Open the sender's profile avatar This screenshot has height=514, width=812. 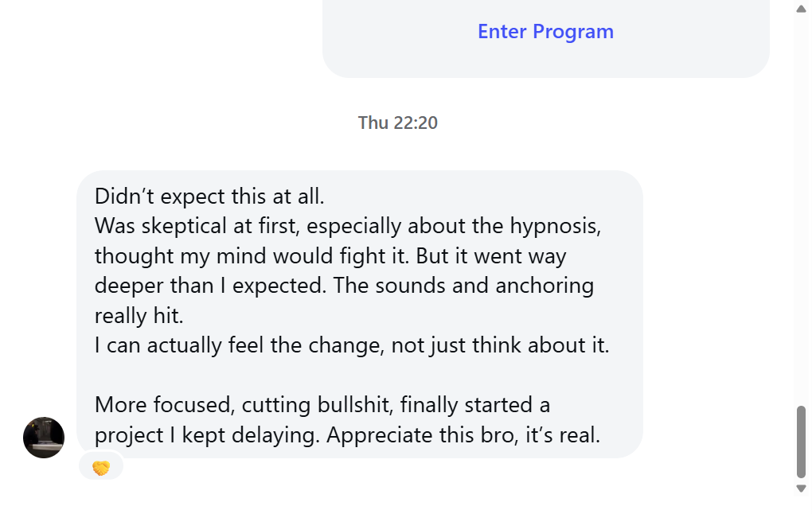pyautogui.click(x=44, y=438)
